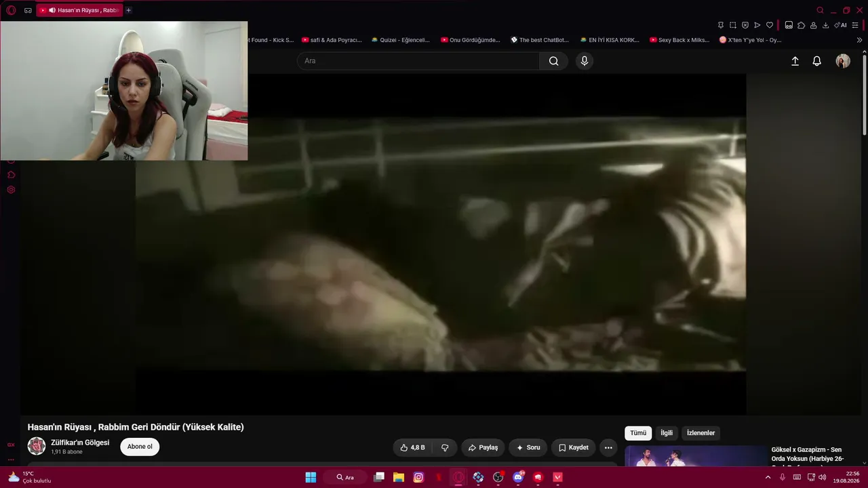Open Zülfikar'ın Gölgesi channel avatar
This screenshot has height=488, width=868.
point(37,446)
